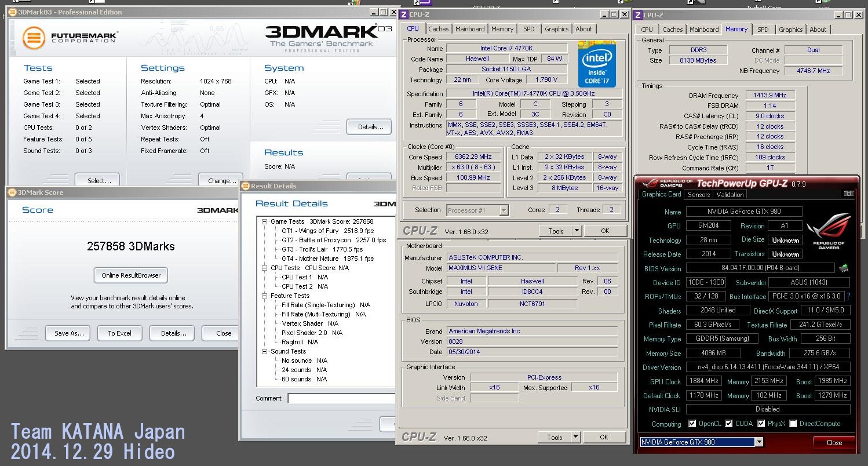Screen dimensions: 868x466
Task: Click Close in the 3DMark Score window
Action: coord(220,333)
